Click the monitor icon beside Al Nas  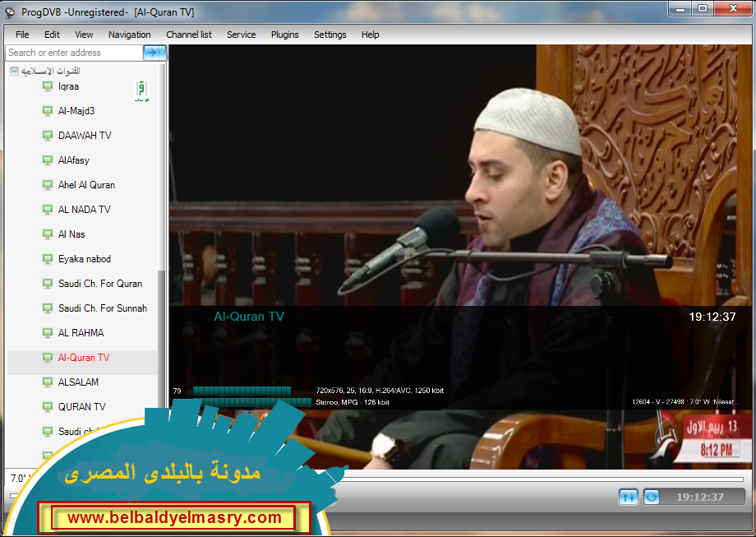(x=48, y=234)
